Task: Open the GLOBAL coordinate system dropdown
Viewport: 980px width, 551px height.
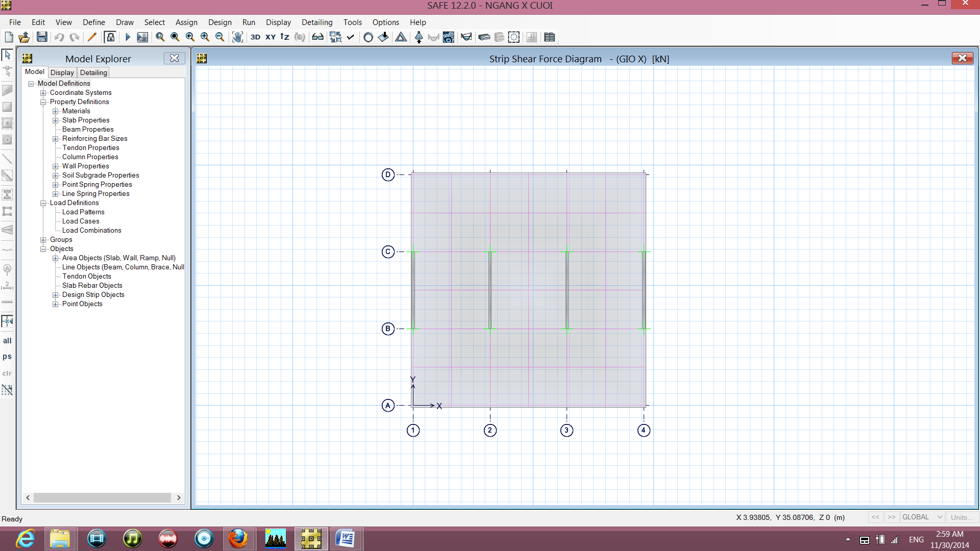Action: pyautogui.click(x=922, y=517)
